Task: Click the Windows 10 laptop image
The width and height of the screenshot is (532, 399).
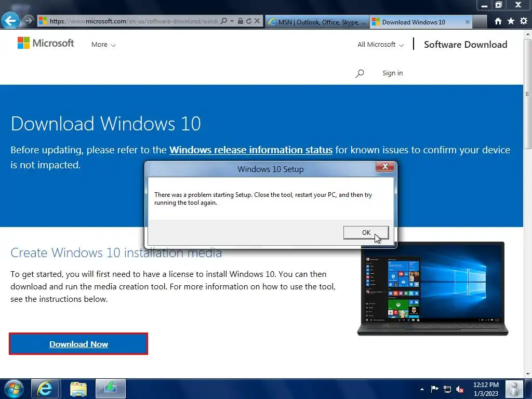Action: [433, 289]
